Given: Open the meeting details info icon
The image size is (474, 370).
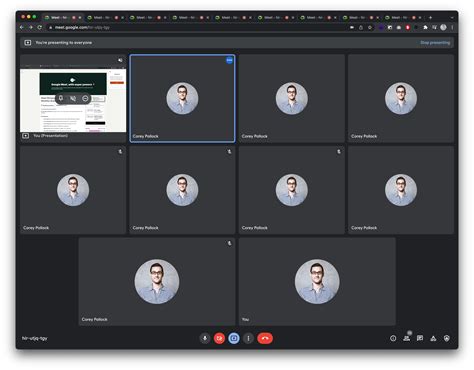Looking at the screenshot, I should 393,338.
